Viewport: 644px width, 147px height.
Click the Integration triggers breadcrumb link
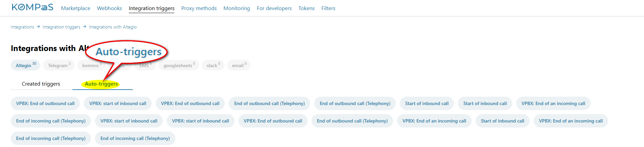[x=61, y=27]
